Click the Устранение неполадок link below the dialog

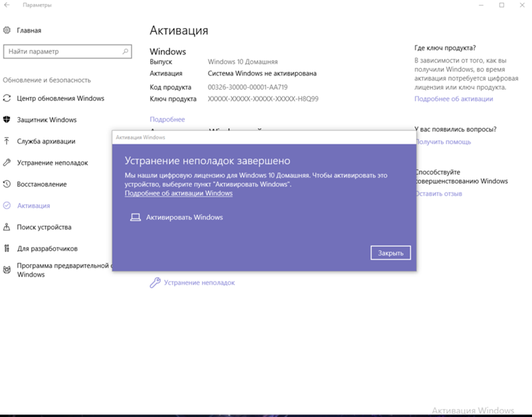tap(199, 283)
